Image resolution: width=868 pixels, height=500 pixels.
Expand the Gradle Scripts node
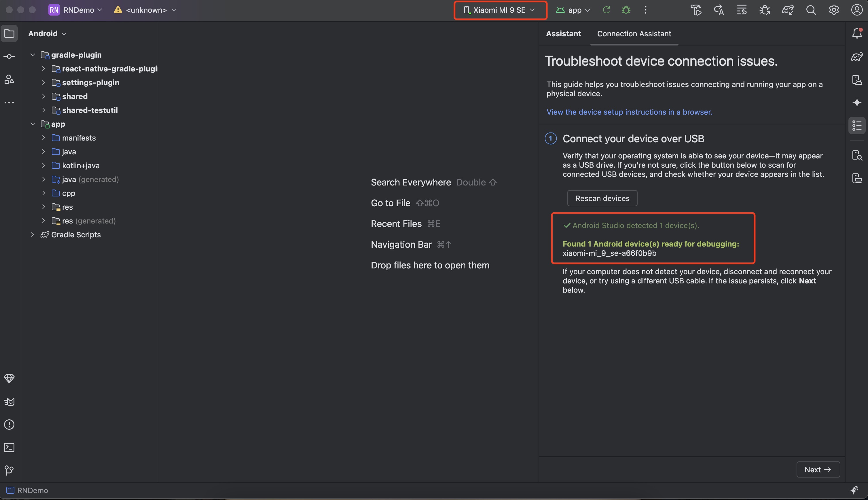(33, 234)
